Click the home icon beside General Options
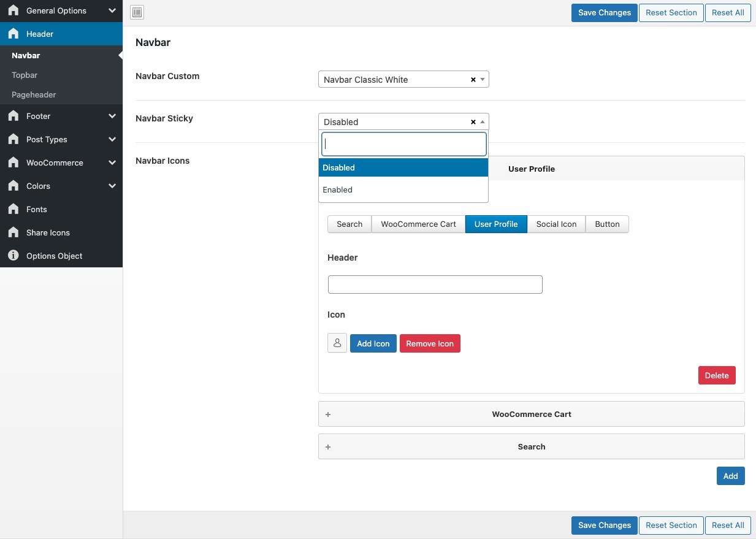Viewport: 756px width, 539px height. click(13, 10)
